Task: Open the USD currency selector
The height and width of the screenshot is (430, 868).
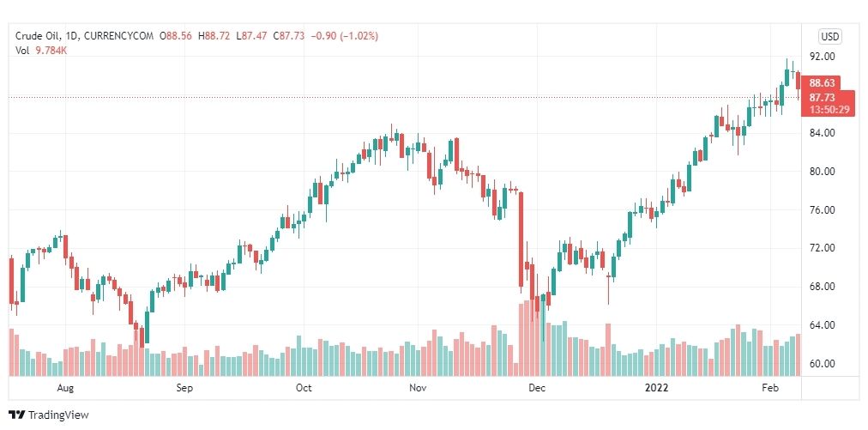Action: (829, 37)
